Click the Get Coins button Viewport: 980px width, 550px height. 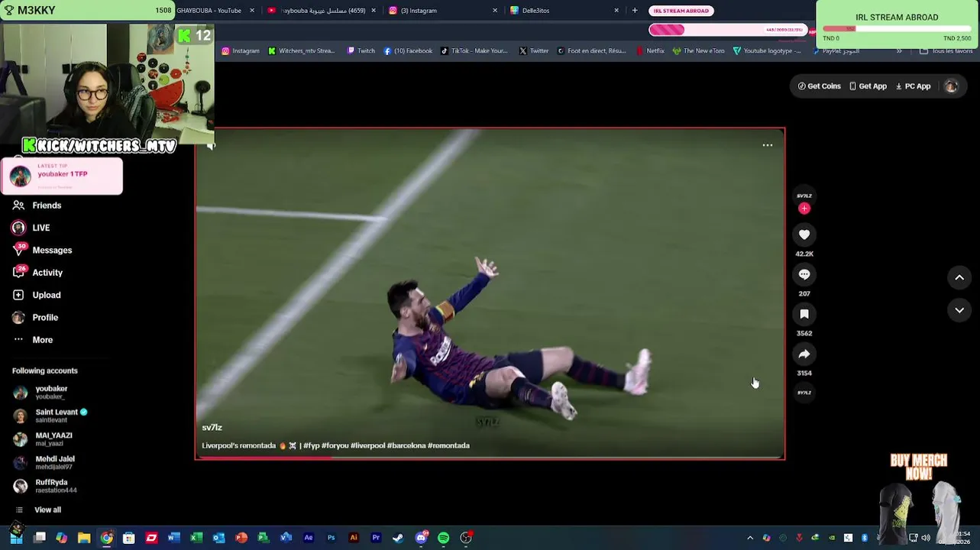(x=819, y=86)
